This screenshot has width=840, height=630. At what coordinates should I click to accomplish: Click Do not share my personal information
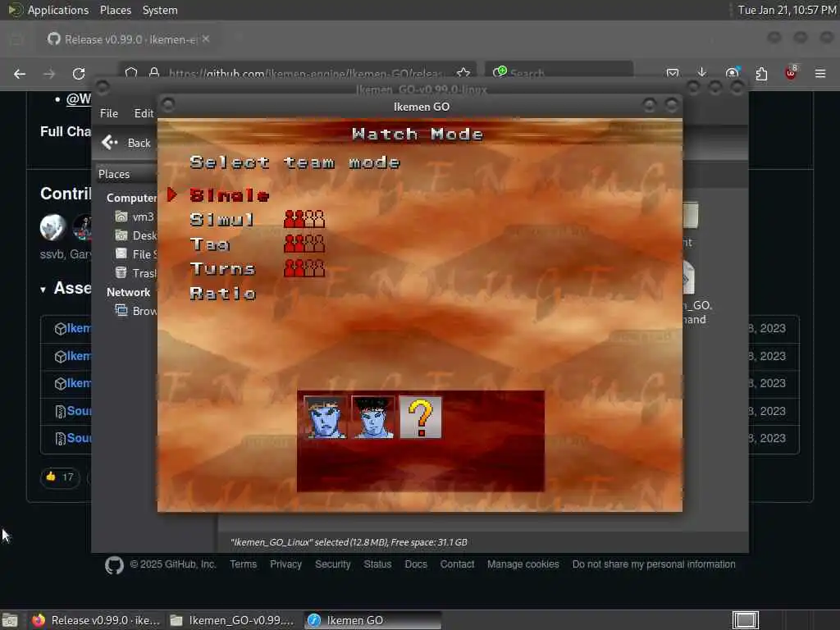(654, 564)
